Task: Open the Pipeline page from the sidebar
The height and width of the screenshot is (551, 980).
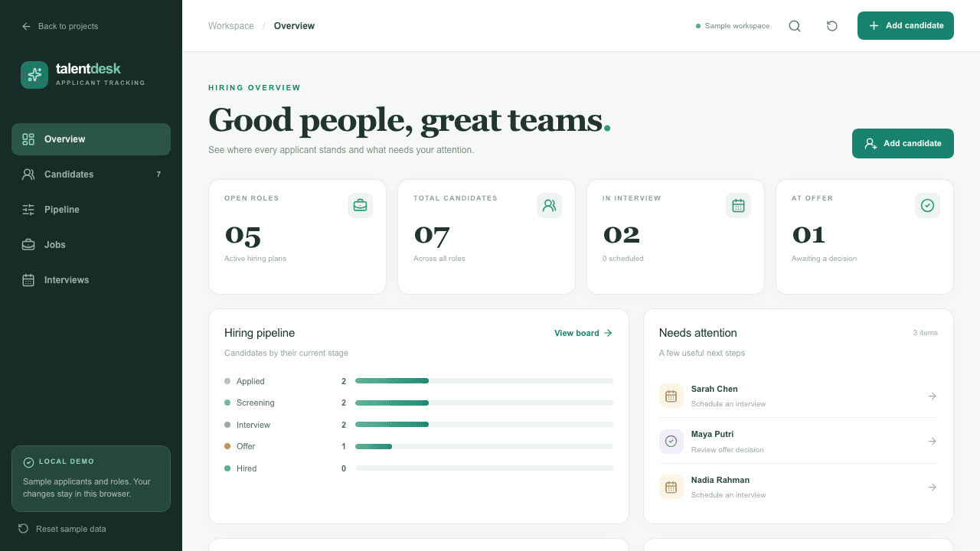Action: [x=91, y=210]
